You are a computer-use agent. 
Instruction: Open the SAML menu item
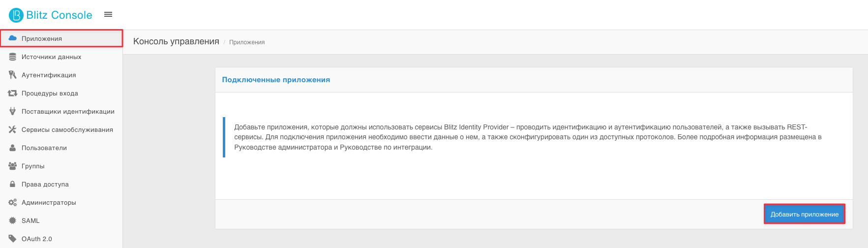coord(61,220)
